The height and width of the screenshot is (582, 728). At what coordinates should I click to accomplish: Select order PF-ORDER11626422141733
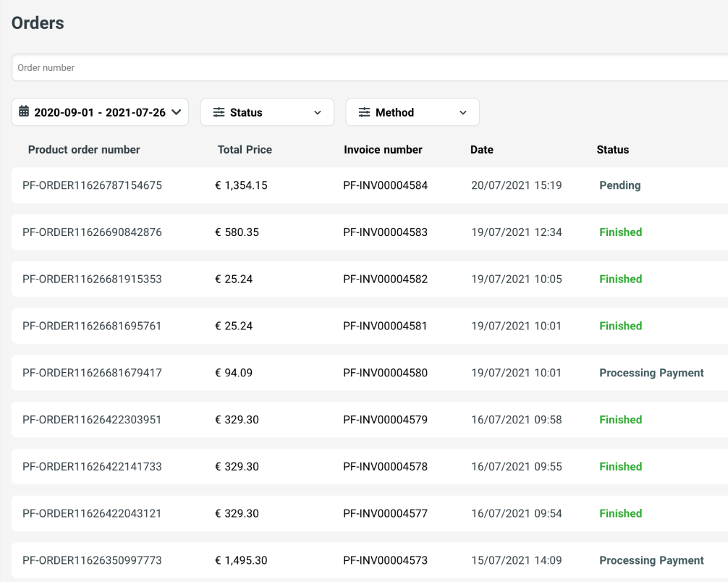[92, 467]
